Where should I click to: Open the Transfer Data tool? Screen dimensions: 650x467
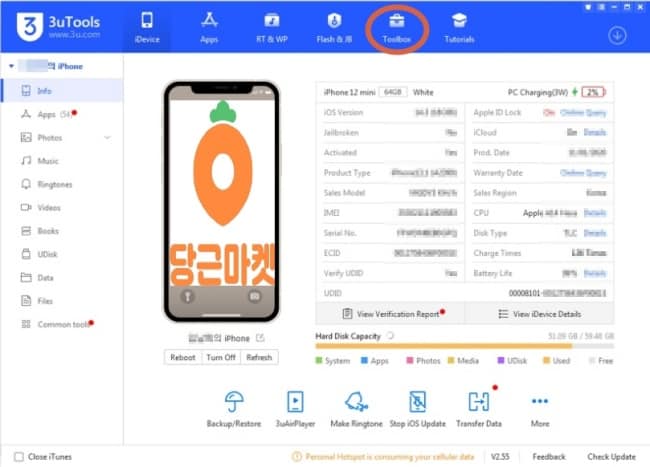[x=479, y=409]
